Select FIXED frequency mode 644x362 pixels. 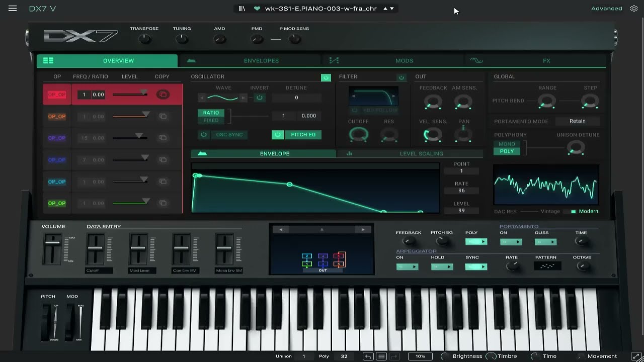[x=211, y=120]
